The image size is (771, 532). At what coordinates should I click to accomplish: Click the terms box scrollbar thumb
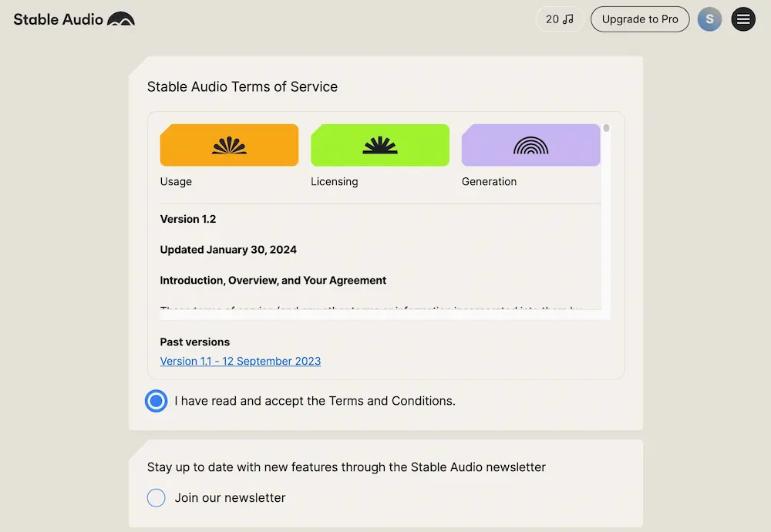606,128
